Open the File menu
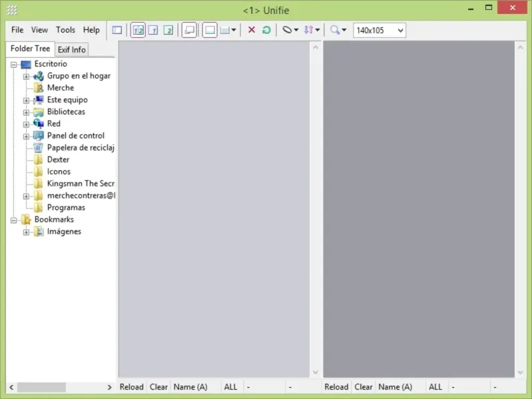532x399 pixels. point(17,30)
